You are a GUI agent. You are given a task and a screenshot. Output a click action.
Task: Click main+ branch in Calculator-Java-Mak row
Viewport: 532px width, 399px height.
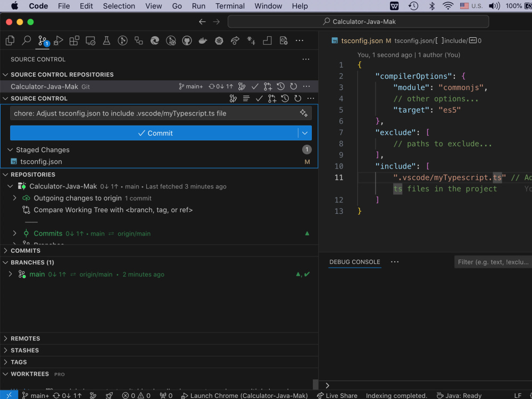click(x=190, y=87)
